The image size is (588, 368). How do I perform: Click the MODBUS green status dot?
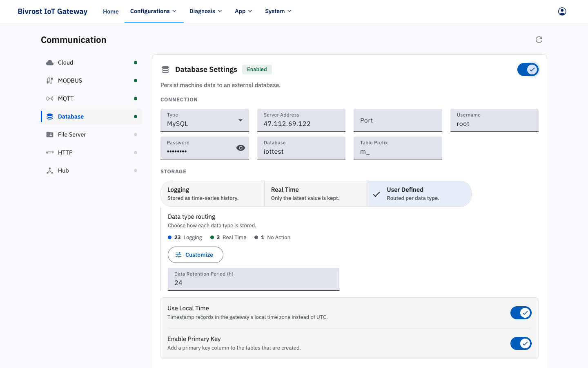[136, 81]
